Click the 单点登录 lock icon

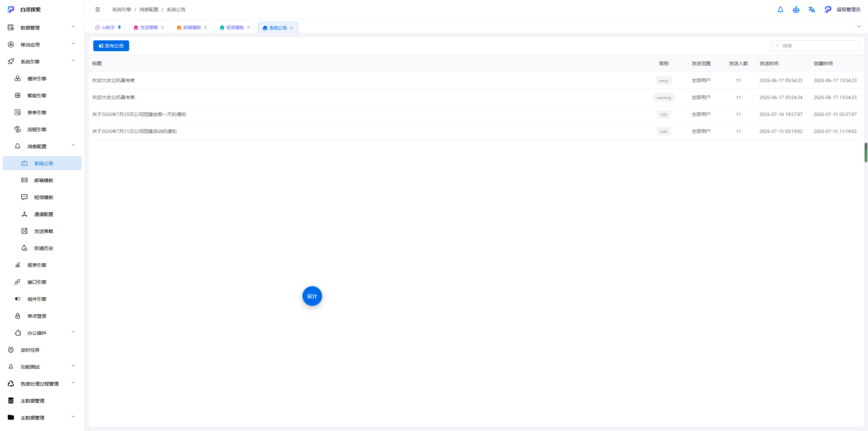tap(18, 316)
